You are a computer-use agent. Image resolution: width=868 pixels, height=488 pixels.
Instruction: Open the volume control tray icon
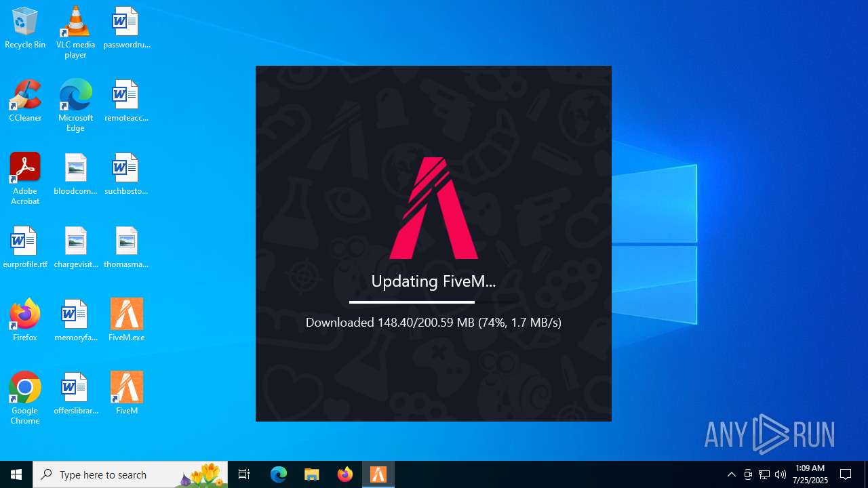point(781,474)
